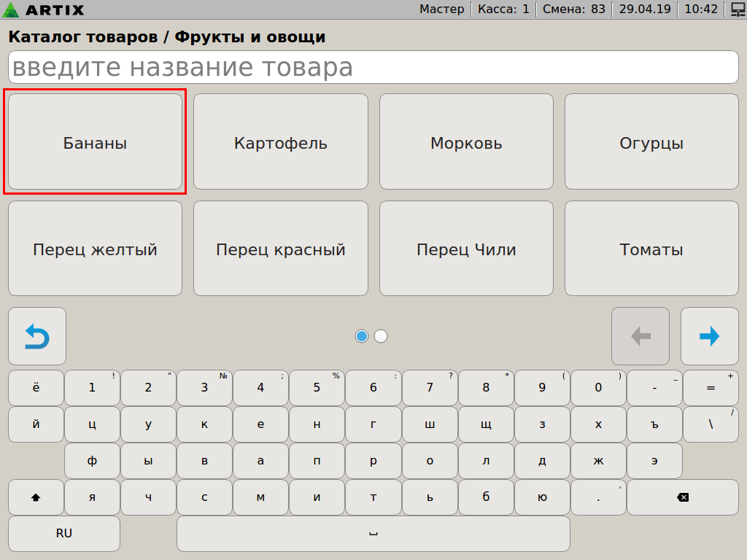Choose the Томаты product tile
747x560 pixels.
tap(651, 249)
